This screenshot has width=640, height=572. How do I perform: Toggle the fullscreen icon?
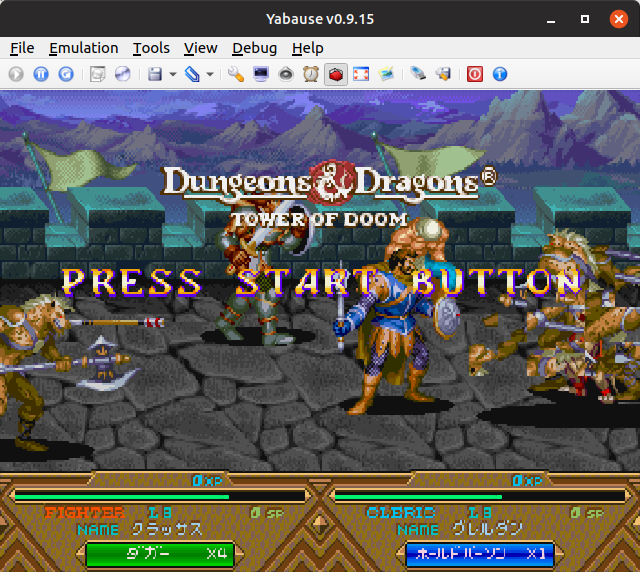361,74
